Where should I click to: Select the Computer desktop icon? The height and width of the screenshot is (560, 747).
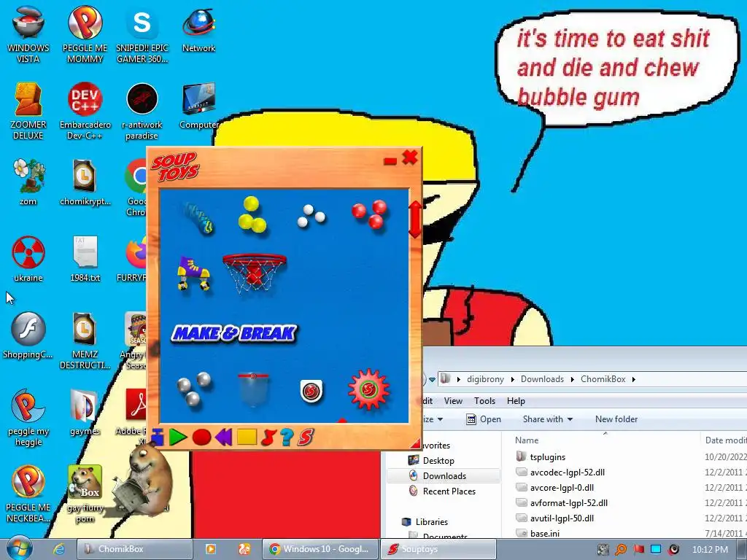point(198,106)
